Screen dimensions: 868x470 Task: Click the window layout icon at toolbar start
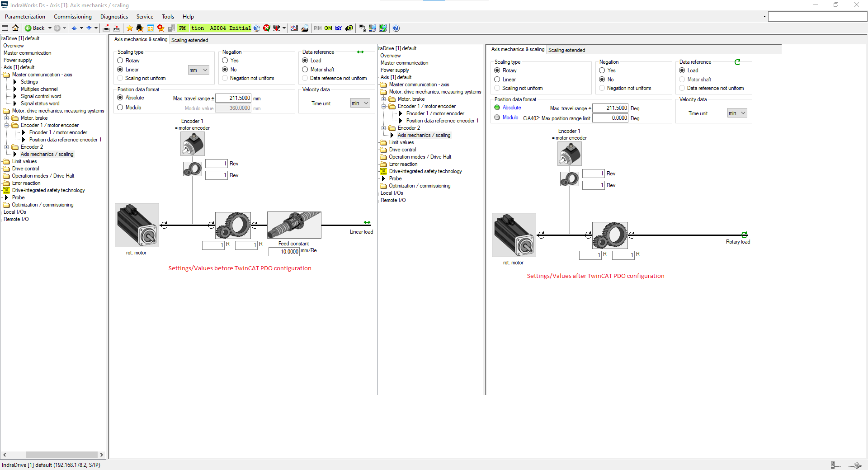(5, 28)
